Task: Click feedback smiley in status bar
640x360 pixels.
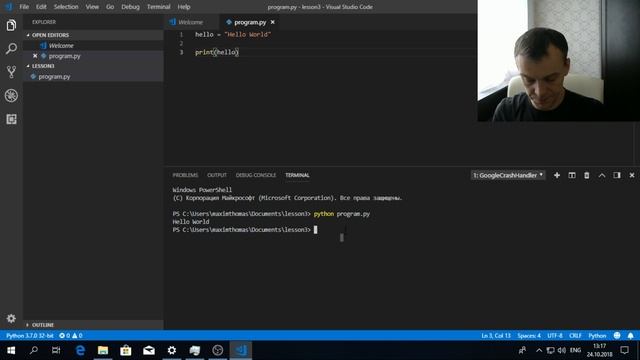Action: point(617,336)
